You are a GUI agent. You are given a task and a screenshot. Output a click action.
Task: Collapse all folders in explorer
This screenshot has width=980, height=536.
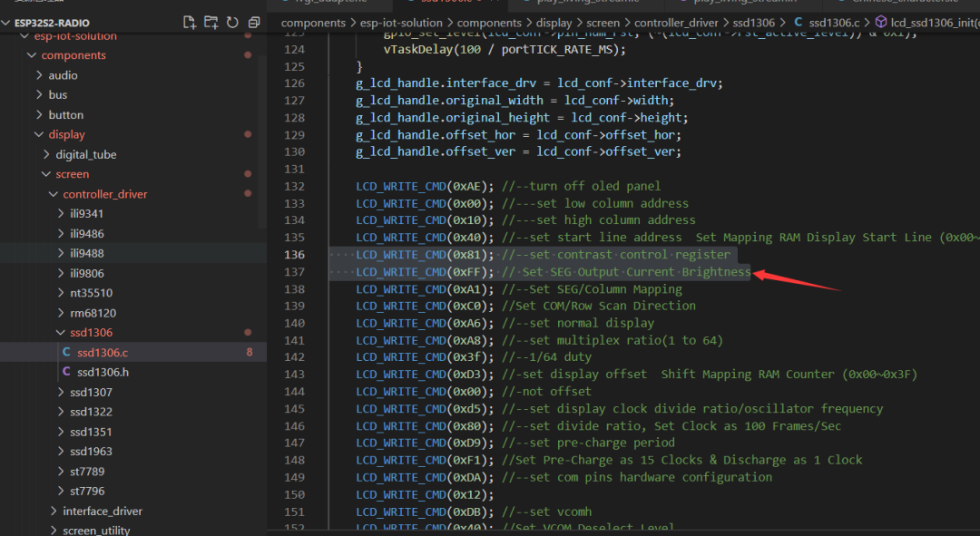[254, 23]
